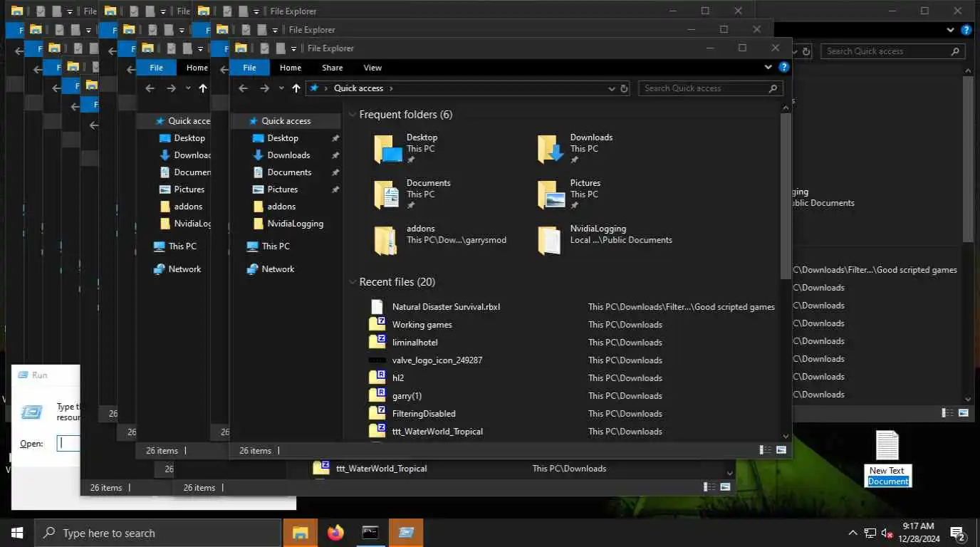Viewport: 980px width, 547px height.
Task: Go back in the frontmost File Explorer window
Action: [243, 88]
